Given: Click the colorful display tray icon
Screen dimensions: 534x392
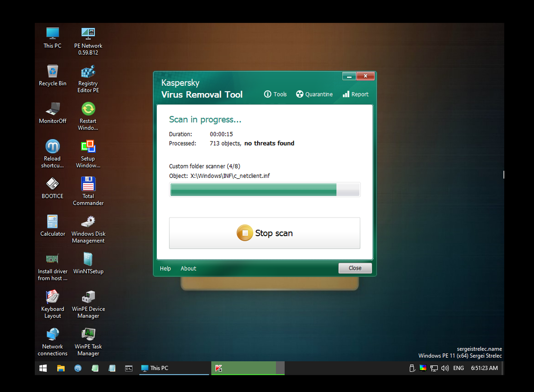Looking at the screenshot, I should (x=423, y=368).
